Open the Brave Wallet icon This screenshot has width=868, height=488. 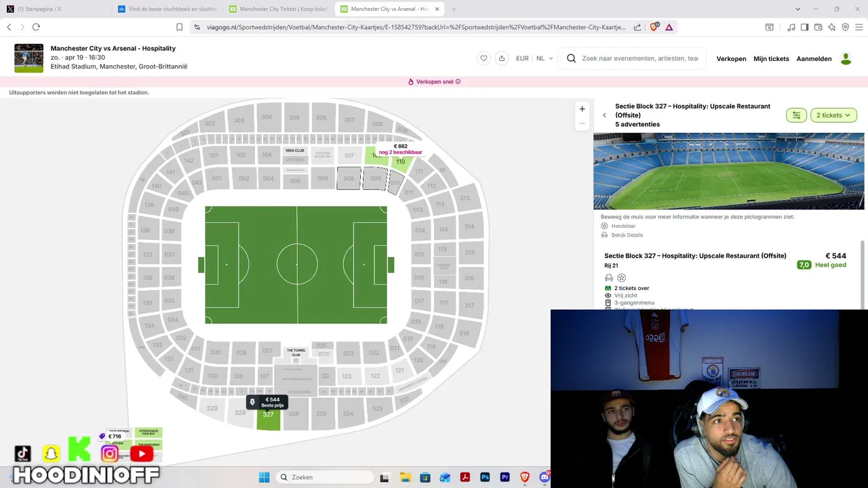pyautogui.click(x=818, y=27)
